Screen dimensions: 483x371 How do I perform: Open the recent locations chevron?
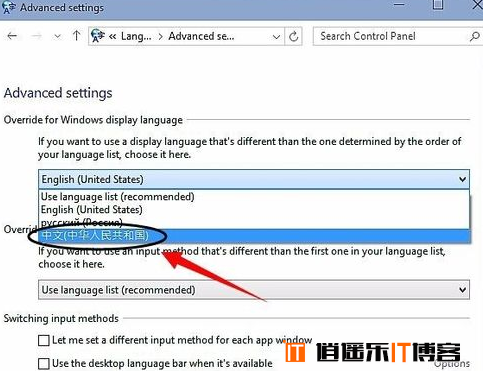(57, 36)
